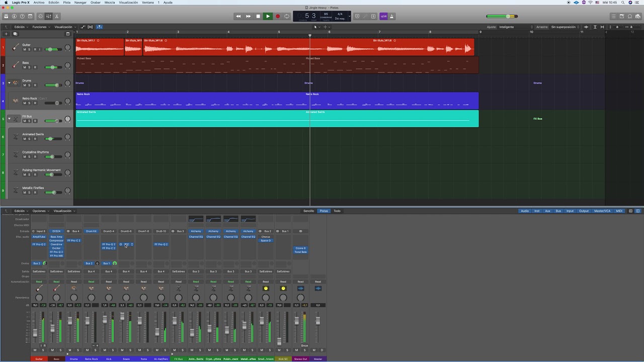Viewport: 644px width, 362px height.
Task: Toggle the Inst channel filter button
Action: coord(537,211)
